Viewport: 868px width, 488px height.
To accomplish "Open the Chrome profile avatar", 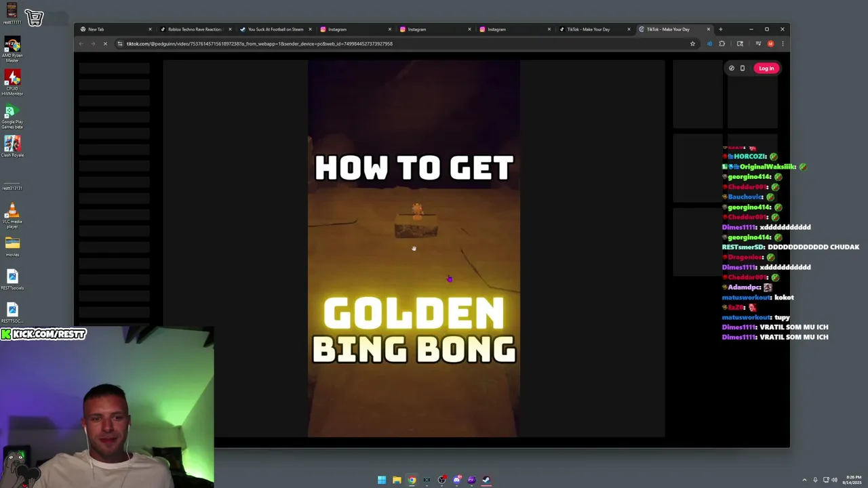I will click(770, 43).
